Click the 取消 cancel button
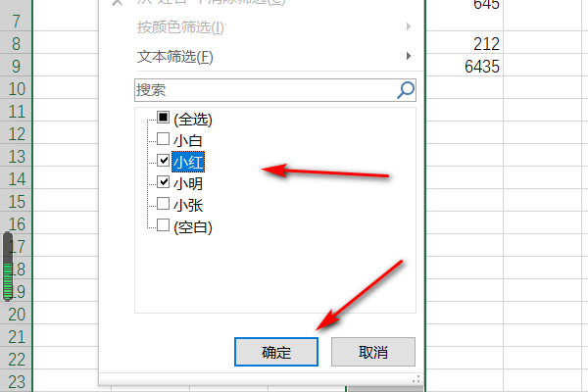 click(373, 352)
